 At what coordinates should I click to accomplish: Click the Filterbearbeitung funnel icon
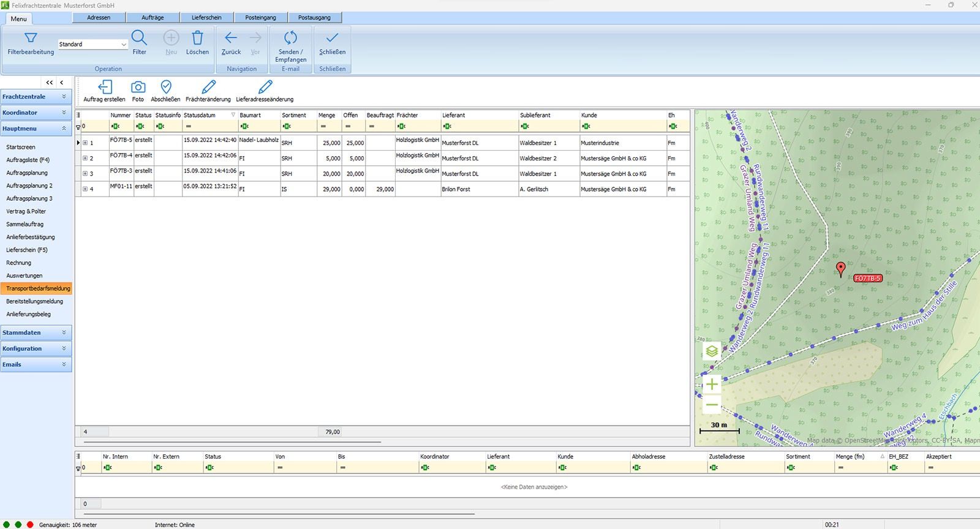point(31,38)
